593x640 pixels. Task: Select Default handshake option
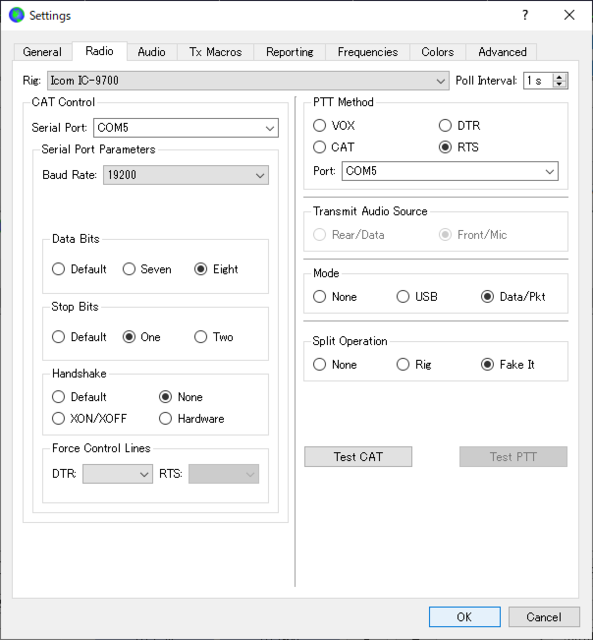click(x=79, y=397)
